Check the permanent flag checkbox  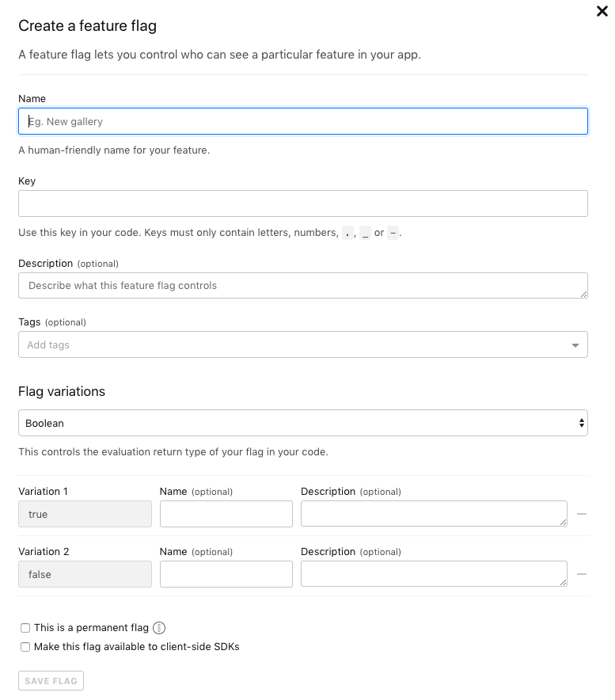pyautogui.click(x=25, y=627)
